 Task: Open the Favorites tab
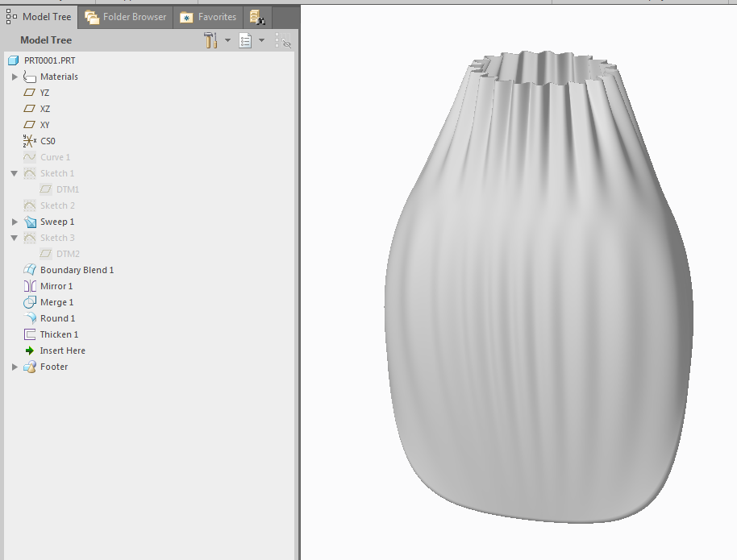tap(209, 17)
